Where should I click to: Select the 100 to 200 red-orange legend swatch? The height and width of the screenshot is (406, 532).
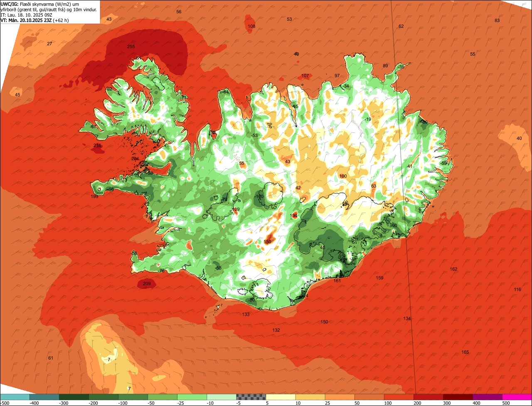399,397
